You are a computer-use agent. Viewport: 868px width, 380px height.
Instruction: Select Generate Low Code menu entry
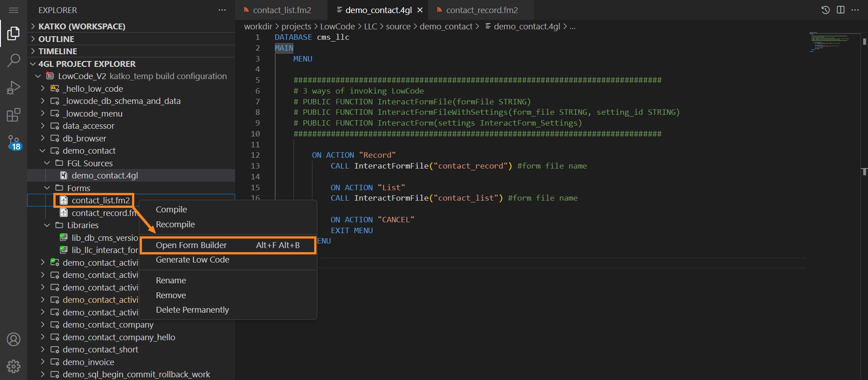(192, 260)
